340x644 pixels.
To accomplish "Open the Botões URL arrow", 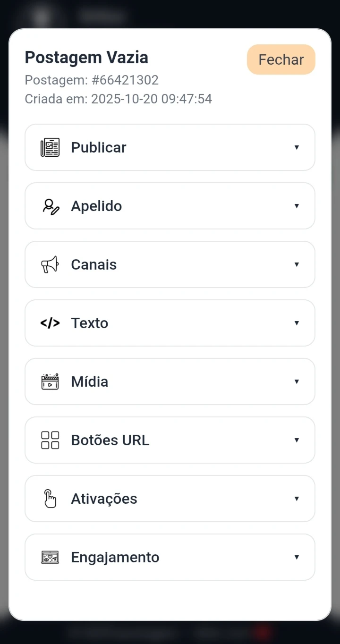I will [297, 440].
